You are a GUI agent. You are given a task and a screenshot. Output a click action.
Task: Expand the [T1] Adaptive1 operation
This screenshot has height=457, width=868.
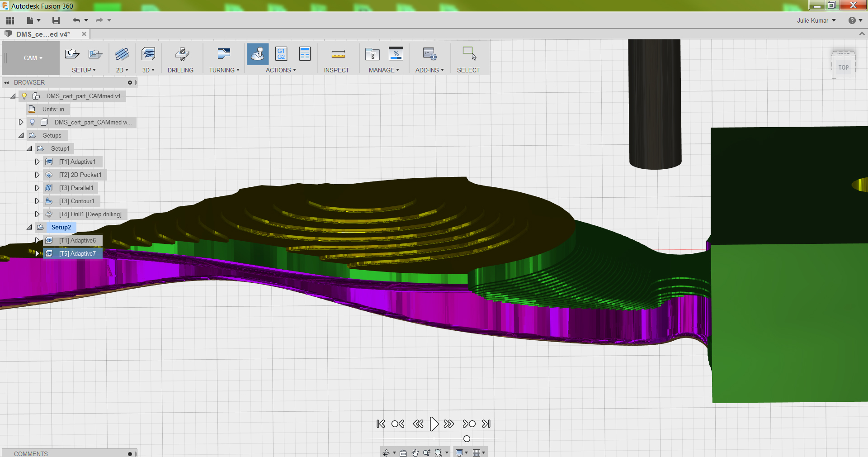click(38, 162)
